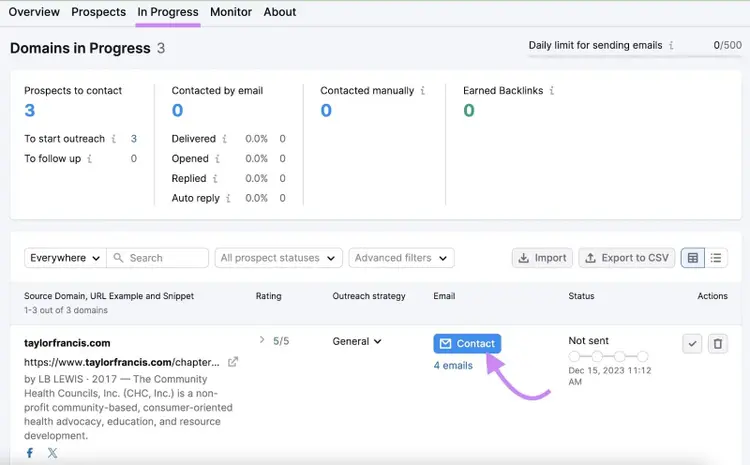This screenshot has height=465, width=750.
Task: Open the taylorfrancis.com chapter URL
Action: pyautogui.click(x=121, y=362)
